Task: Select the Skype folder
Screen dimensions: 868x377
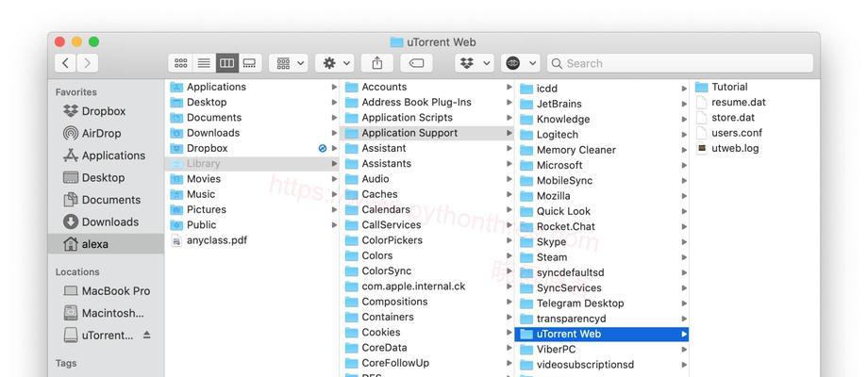Action: pyautogui.click(x=602, y=241)
